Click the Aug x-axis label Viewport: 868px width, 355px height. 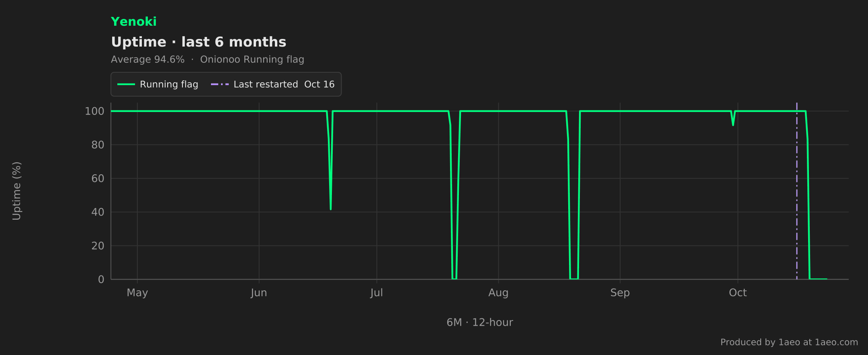point(498,293)
